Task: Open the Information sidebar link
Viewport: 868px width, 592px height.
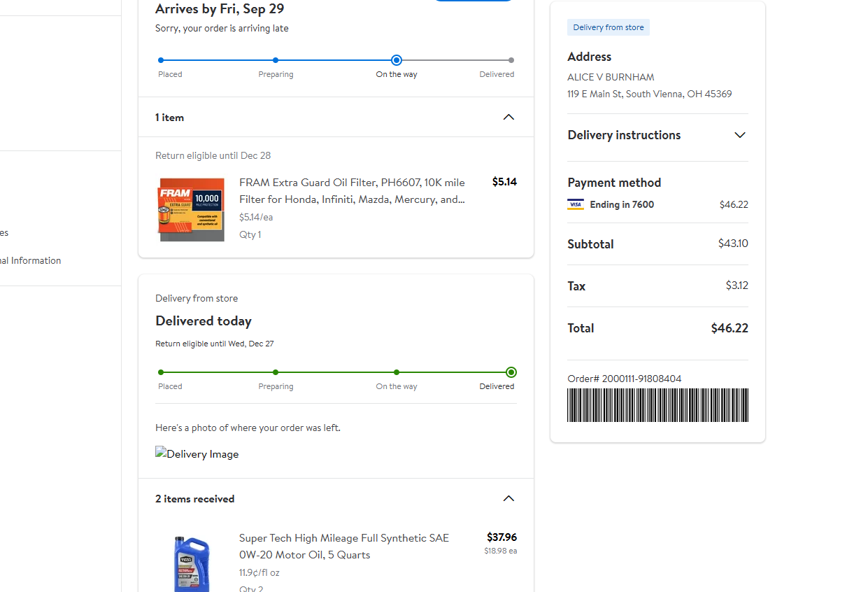Action: click(x=30, y=260)
